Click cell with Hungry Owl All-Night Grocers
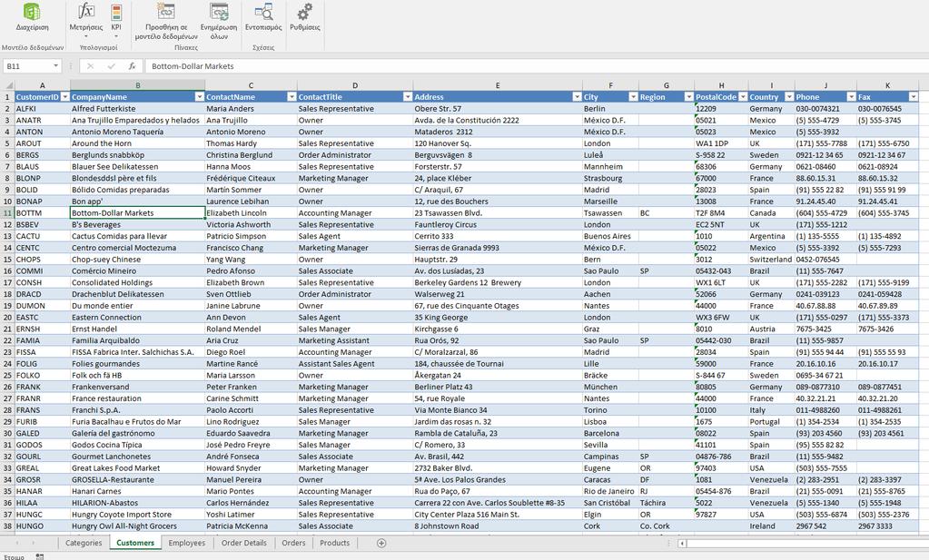This screenshot has height=560, width=929. (x=137, y=526)
